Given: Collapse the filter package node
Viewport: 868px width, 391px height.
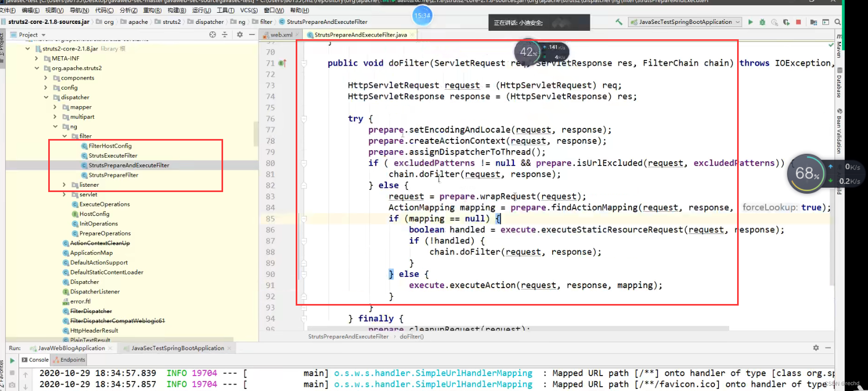Looking at the screenshot, I should (x=64, y=136).
